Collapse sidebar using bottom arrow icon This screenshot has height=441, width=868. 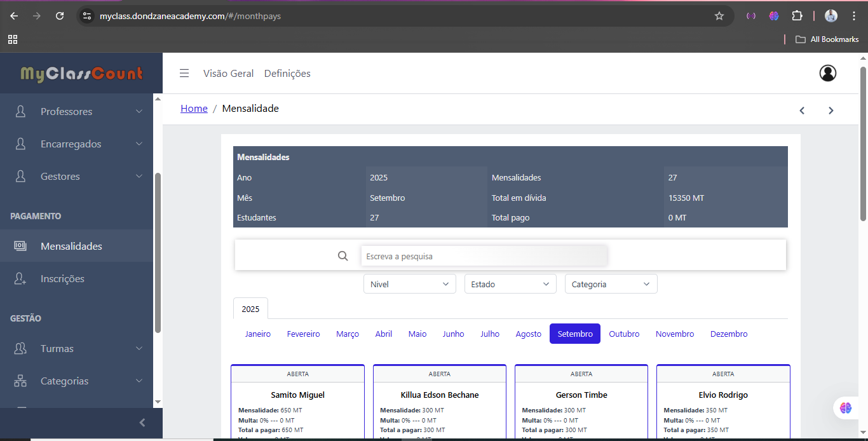click(142, 423)
